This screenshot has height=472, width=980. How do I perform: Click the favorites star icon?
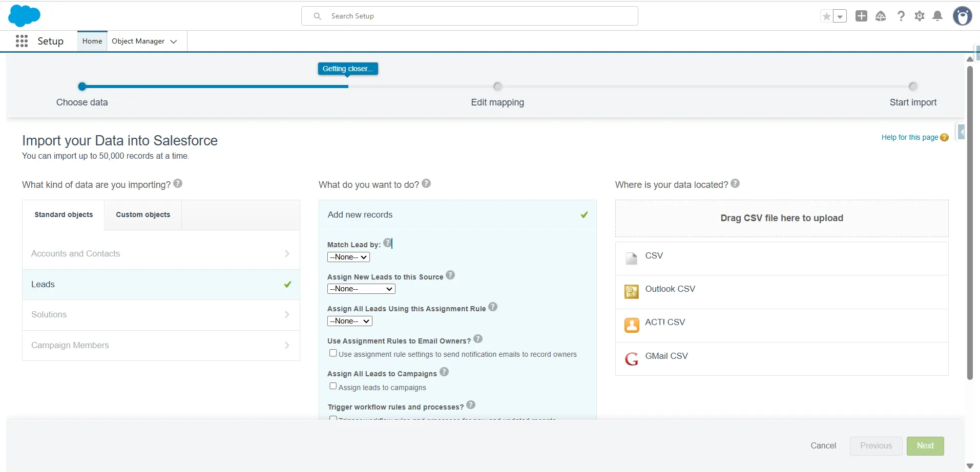tap(826, 16)
